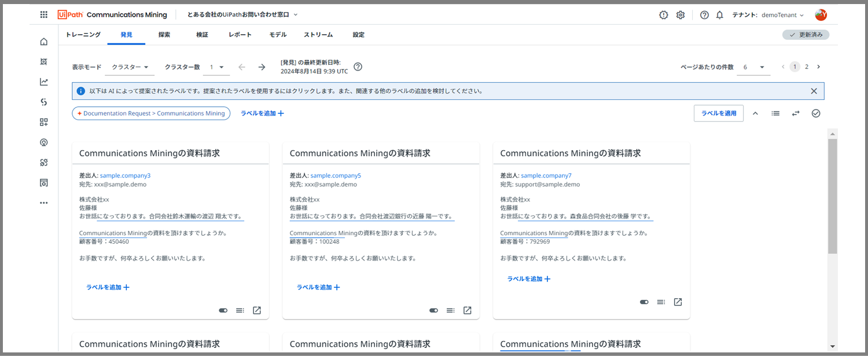Open sample.company5 message in new window

(468, 310)
